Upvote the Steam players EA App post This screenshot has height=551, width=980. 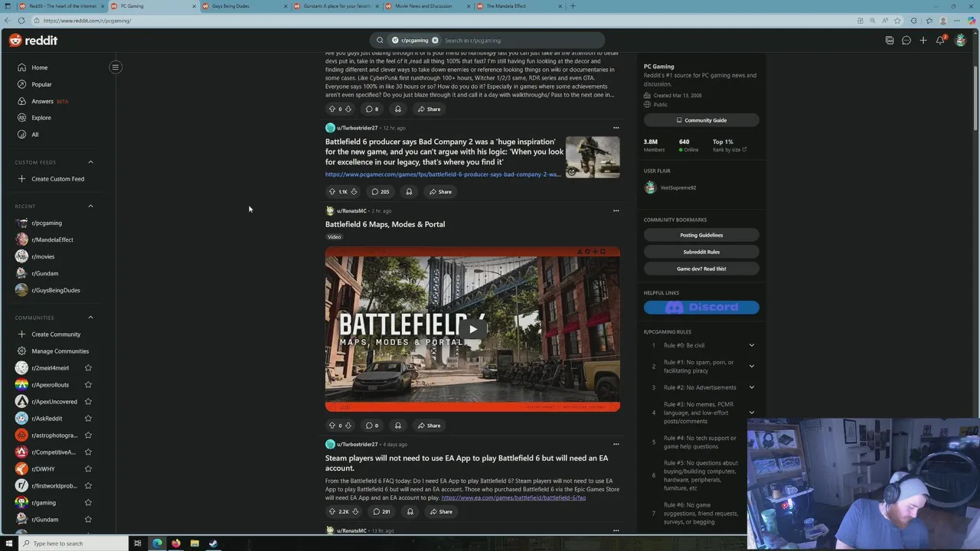pos(332,511)
